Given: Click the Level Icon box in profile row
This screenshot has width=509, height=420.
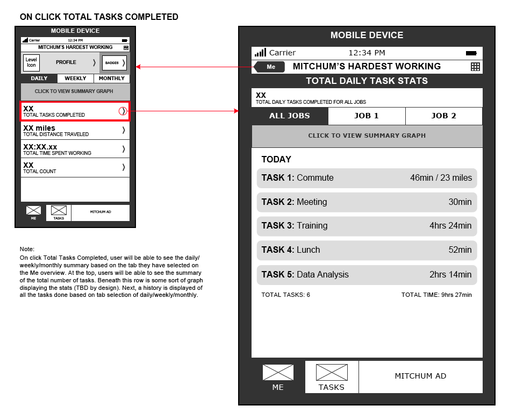Looking at the screenshot, I should (x=32, y=62).
